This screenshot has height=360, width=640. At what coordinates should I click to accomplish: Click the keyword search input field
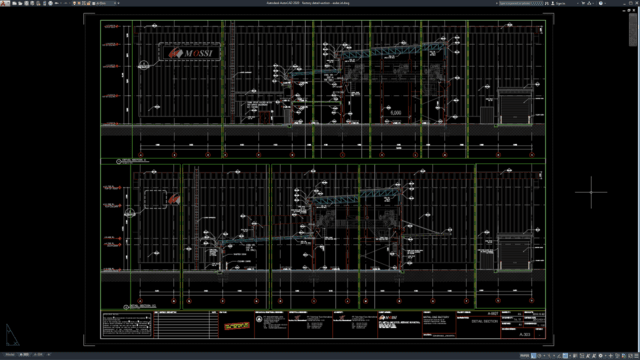pyautogui.click(x=521, y=3)
